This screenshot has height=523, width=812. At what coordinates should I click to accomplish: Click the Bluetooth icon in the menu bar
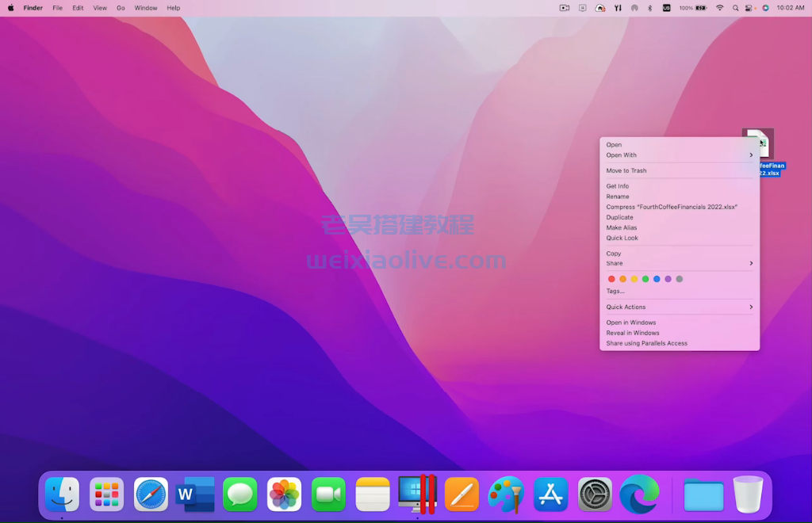pyautogui.click(x=649, y=8)
